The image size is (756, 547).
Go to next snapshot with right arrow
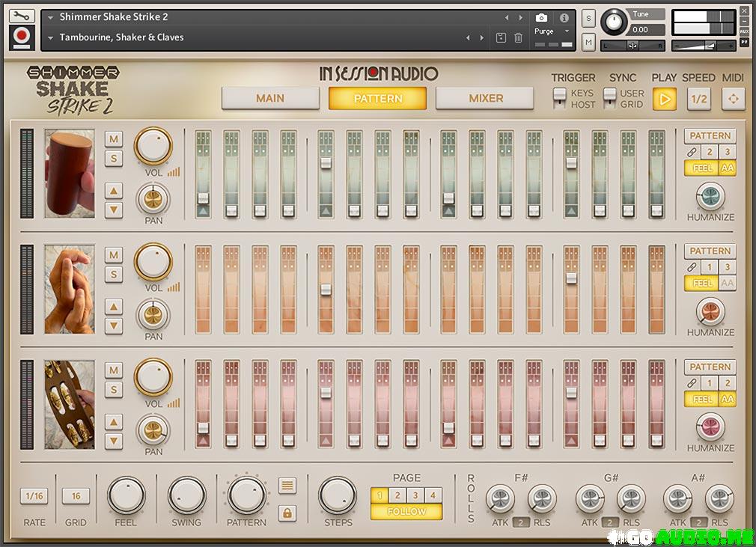(481, 37)
